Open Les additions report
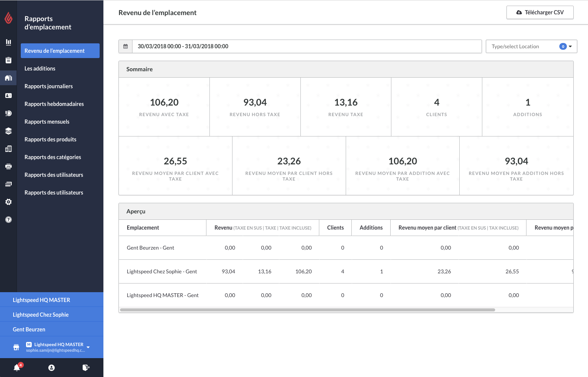 click(x=40, y=69)
